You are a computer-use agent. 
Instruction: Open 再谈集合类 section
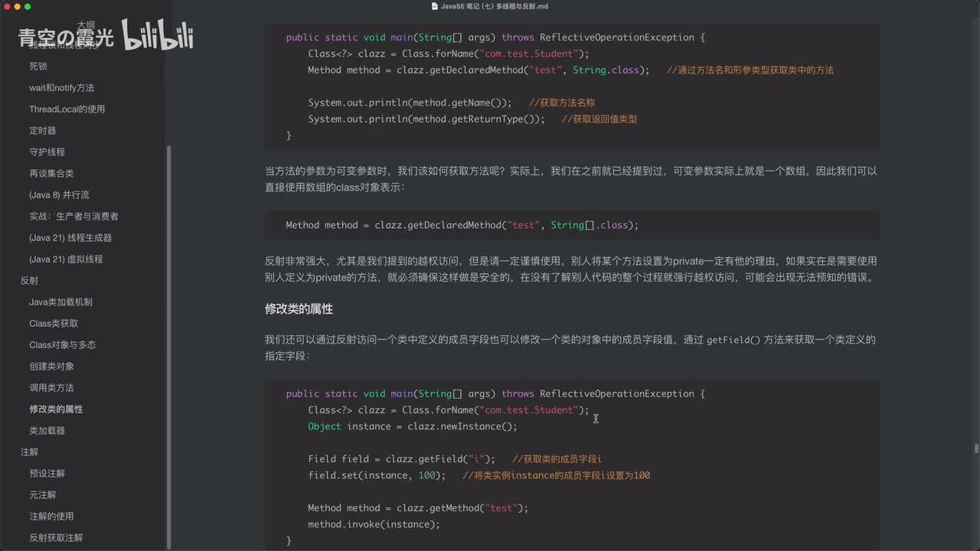point(52,174)
